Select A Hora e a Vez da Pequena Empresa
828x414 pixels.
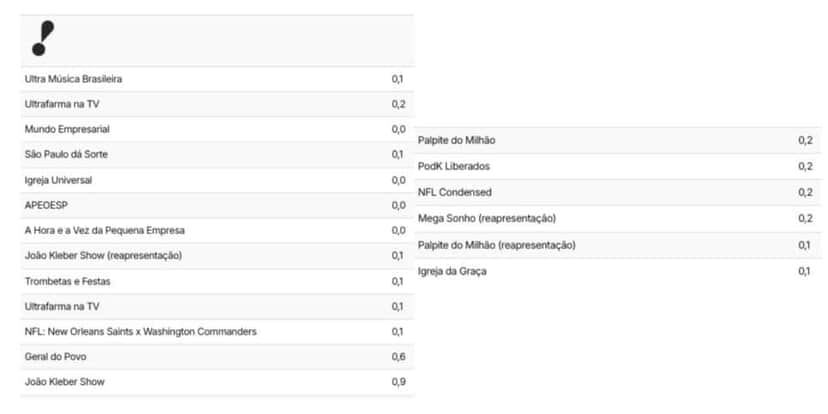[217, 231]
